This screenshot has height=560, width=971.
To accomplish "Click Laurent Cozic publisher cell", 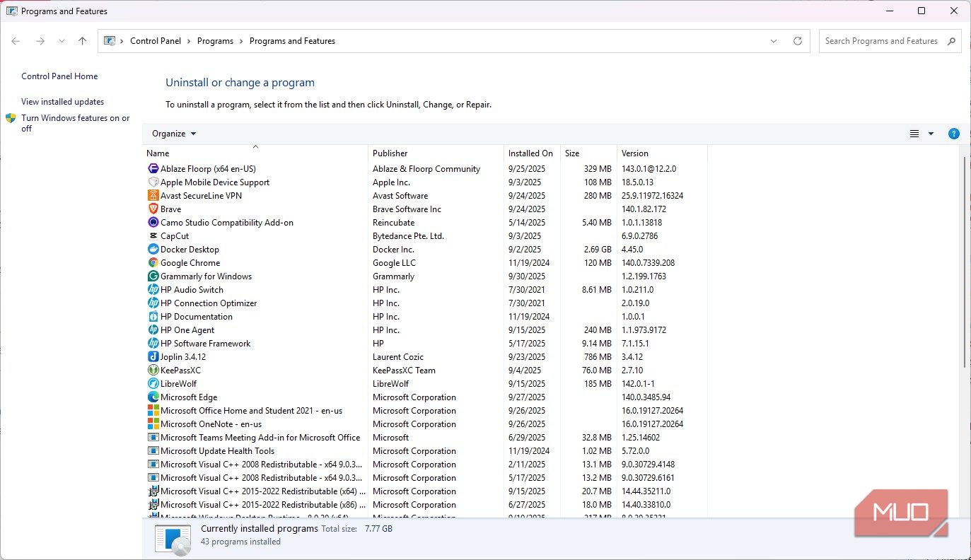I will tap(398, 357).
